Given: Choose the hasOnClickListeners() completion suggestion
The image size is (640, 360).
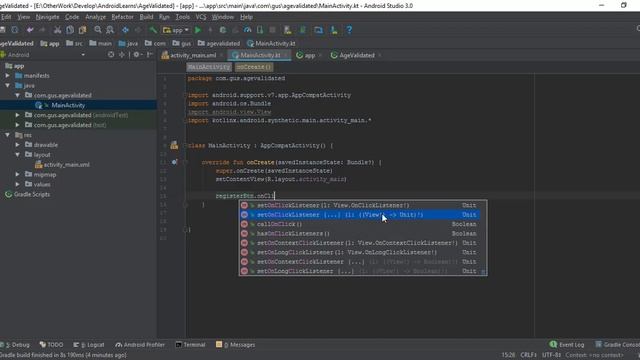Looking at the screenshot, I should pyautogui.click(x=359, y=233).
